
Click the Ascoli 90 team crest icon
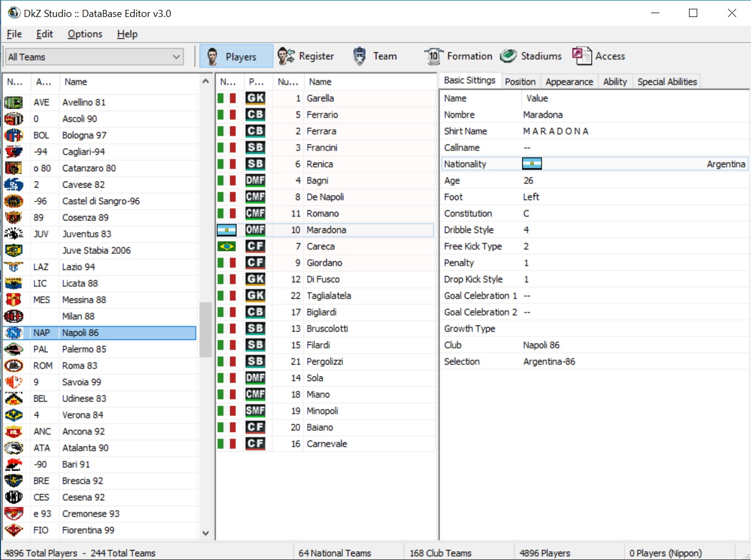tap(14, 119)
